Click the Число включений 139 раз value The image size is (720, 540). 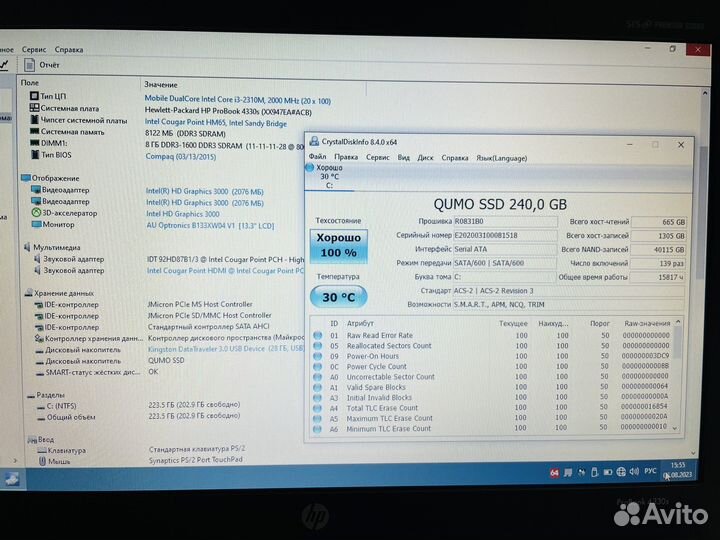[658, 264]
